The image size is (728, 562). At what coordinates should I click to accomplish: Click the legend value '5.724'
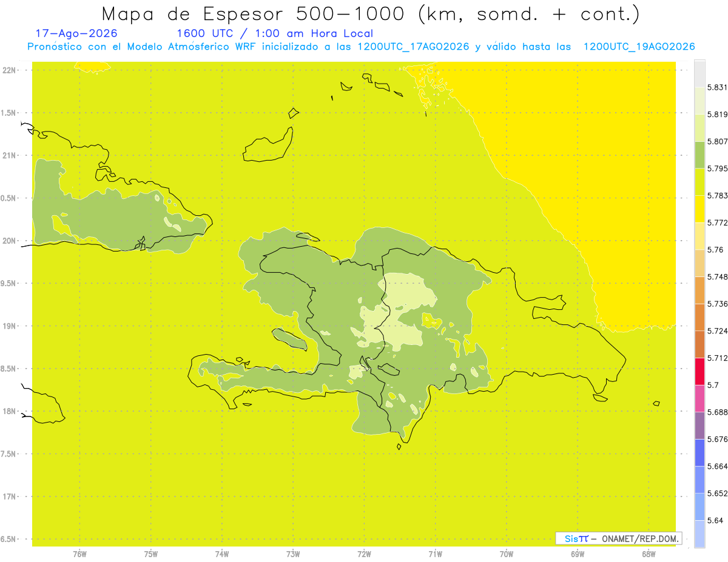pos(718,331)
